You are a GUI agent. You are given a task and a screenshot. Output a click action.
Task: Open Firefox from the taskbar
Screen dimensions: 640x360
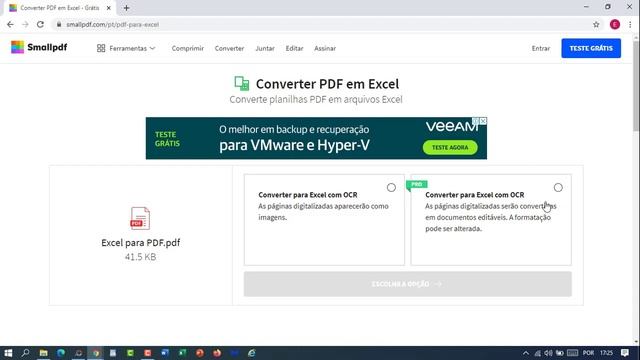[217, 353]
